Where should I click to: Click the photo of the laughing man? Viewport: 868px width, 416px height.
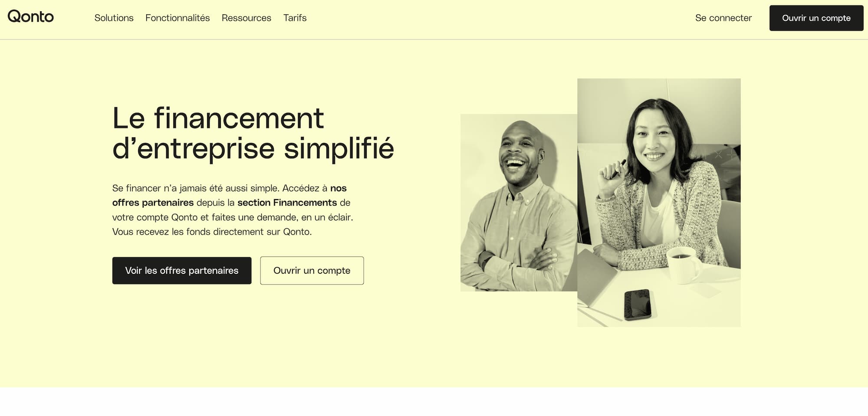519,203
